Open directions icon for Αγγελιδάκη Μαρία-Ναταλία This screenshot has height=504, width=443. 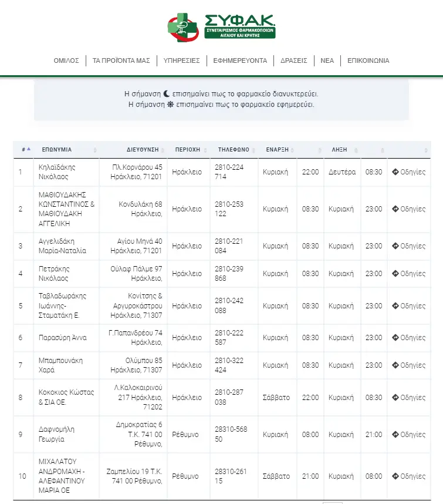pos(395,246)
